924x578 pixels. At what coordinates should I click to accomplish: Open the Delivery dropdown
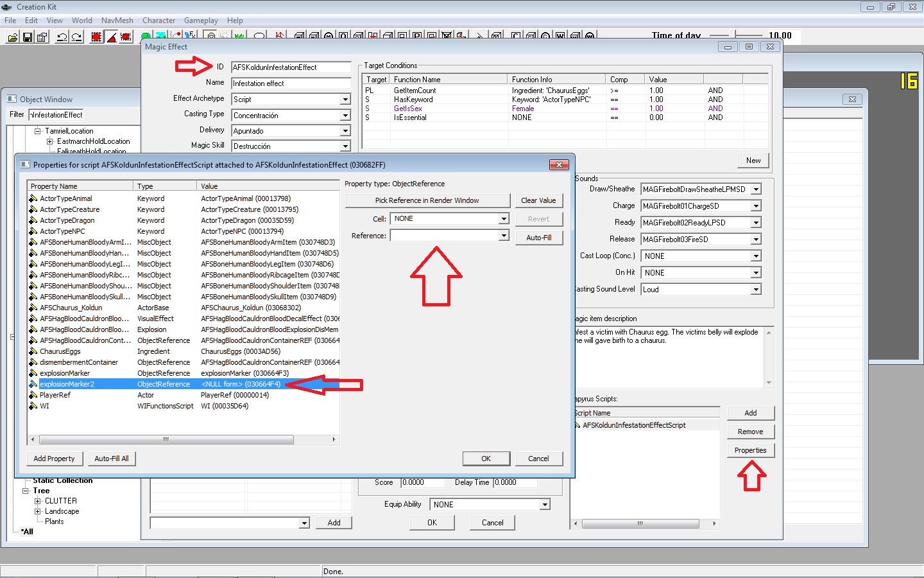(x=345, y=131)
